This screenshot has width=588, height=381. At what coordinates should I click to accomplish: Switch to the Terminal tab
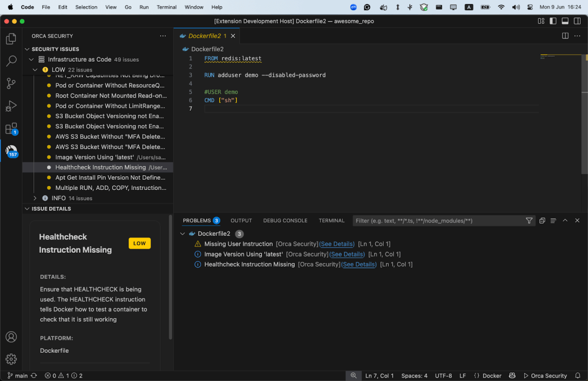pyautogui.click(x=332, y=220)
